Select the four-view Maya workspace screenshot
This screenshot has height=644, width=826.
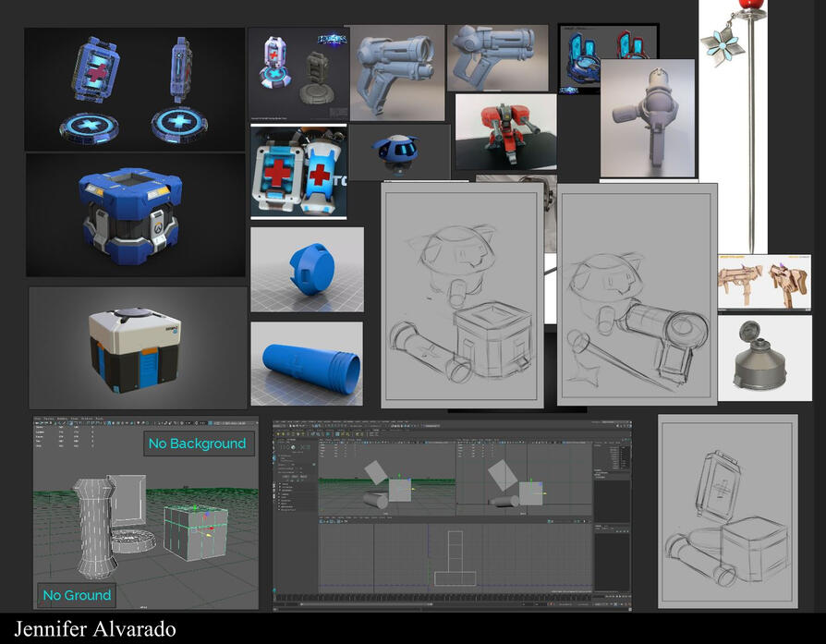(452, 516)
